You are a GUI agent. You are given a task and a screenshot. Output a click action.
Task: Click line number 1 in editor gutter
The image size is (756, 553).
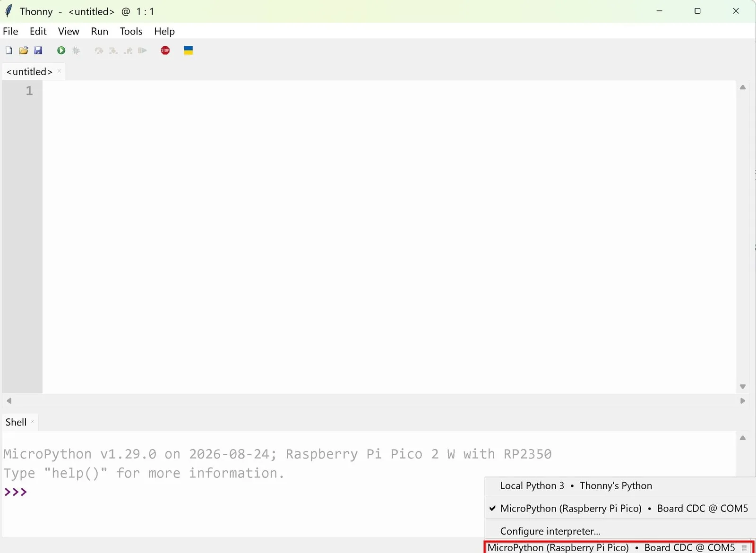pyautogui.click(x=29, y=91)
